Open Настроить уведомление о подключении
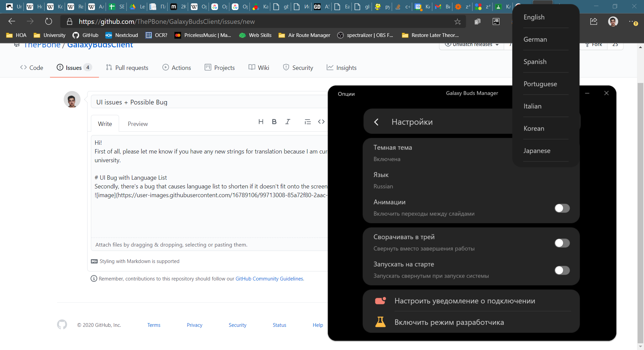 click(x=471, y=301)
